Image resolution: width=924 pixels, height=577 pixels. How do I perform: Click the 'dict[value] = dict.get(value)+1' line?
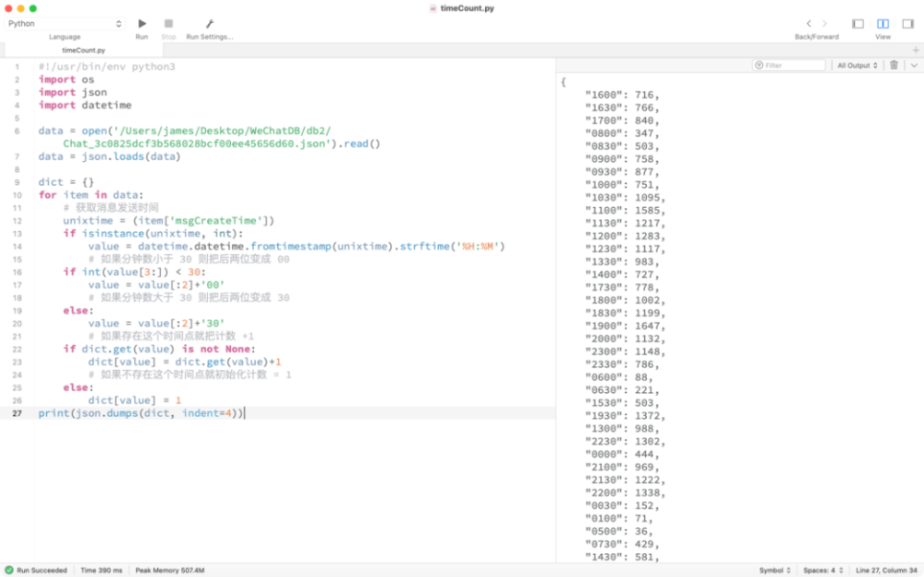point(185,362)
